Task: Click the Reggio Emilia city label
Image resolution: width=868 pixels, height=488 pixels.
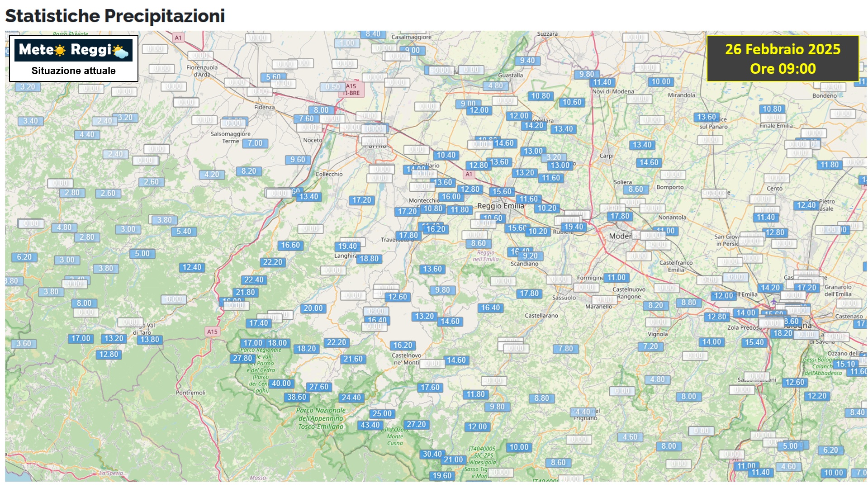Action: [500, 206]
